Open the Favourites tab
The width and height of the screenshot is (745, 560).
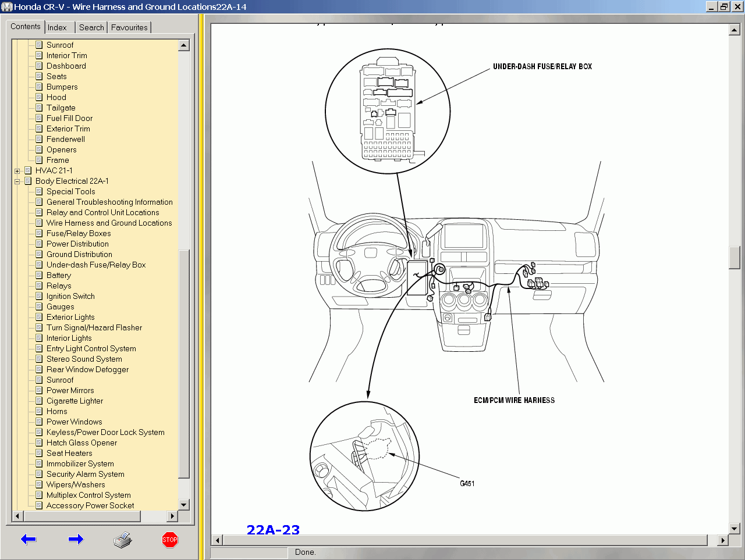(x=129, y=27)
